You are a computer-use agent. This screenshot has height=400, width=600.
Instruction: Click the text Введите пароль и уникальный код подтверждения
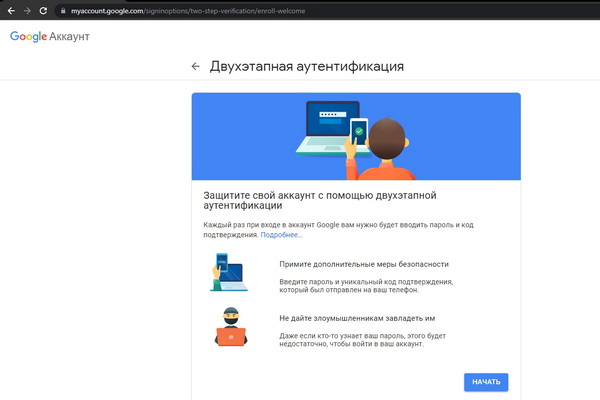[366, 282]
